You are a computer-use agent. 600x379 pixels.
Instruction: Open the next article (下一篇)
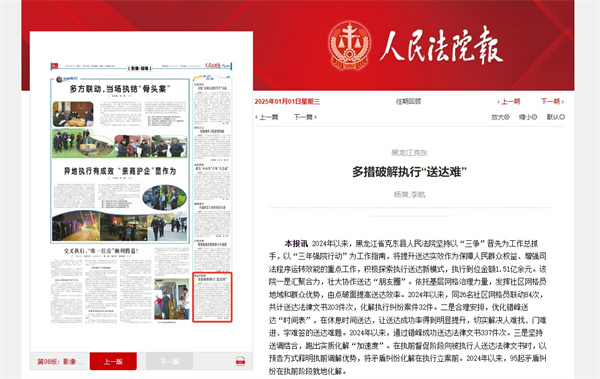click(305, 117)
